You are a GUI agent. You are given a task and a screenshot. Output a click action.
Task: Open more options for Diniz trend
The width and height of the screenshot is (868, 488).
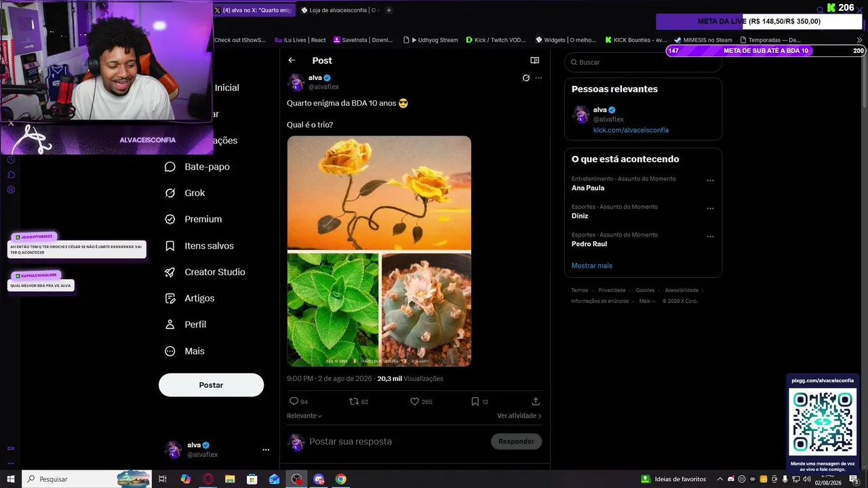click(x=710, y=208)
